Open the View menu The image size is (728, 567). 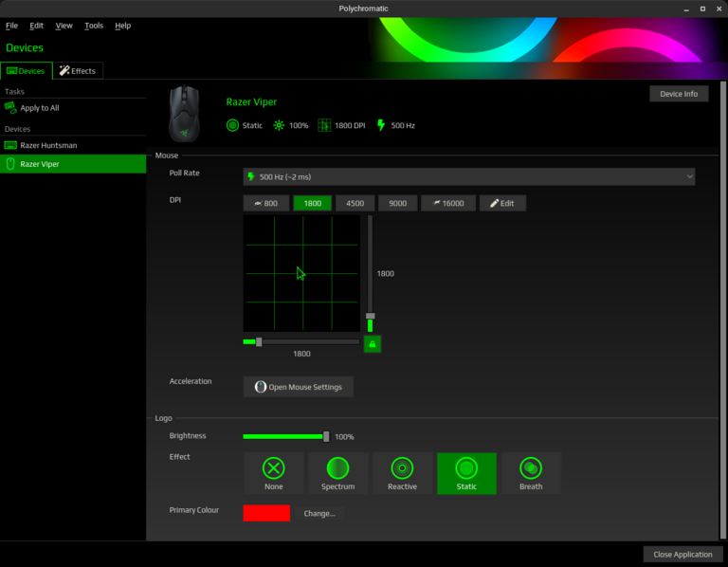tap(64, 26)
